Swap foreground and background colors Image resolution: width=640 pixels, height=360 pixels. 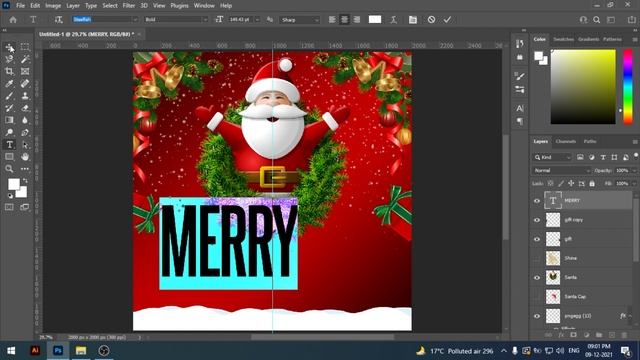point(25,180)
